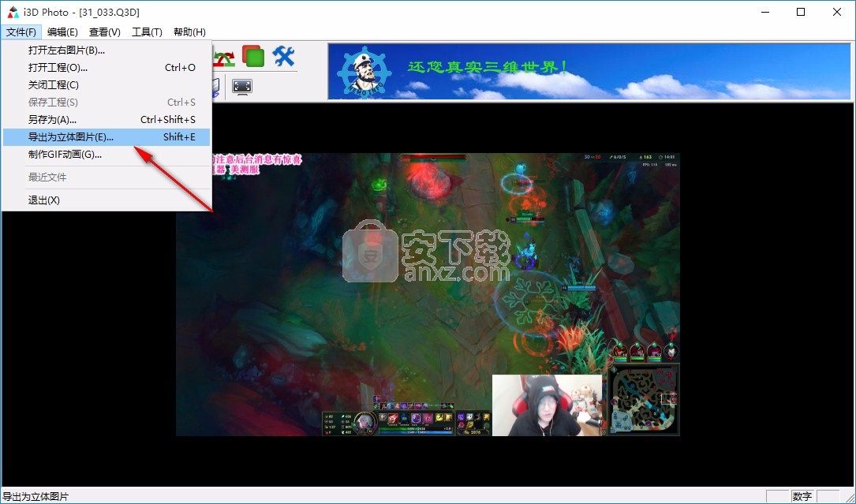Click the red-green swap arrows toolbar icon

pyautogui.click(x=224, y=58)
